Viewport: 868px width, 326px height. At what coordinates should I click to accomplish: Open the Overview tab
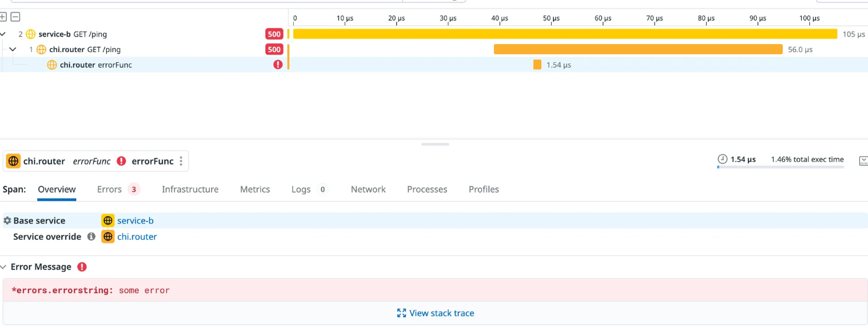click(56, 189)
